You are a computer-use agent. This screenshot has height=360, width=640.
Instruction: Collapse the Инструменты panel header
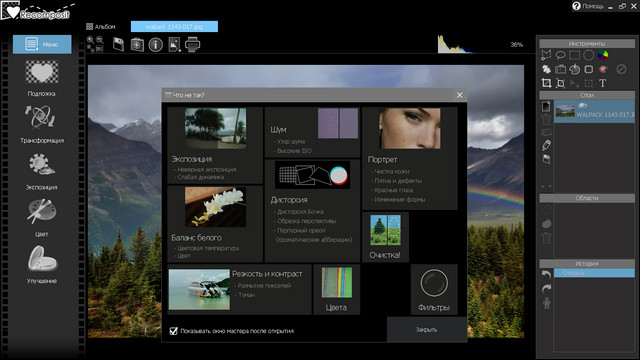587,43
